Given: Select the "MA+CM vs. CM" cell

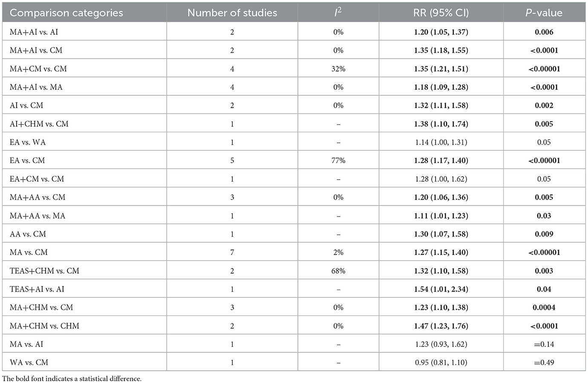Looking at the screenshot, I should tap(38, 69).
